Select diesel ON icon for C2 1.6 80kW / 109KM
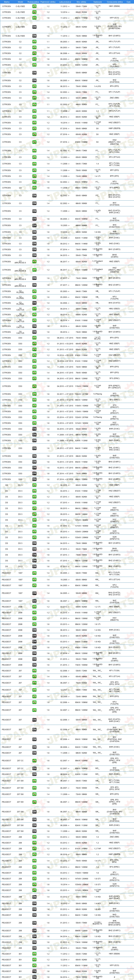 click(x=34, y=81)
